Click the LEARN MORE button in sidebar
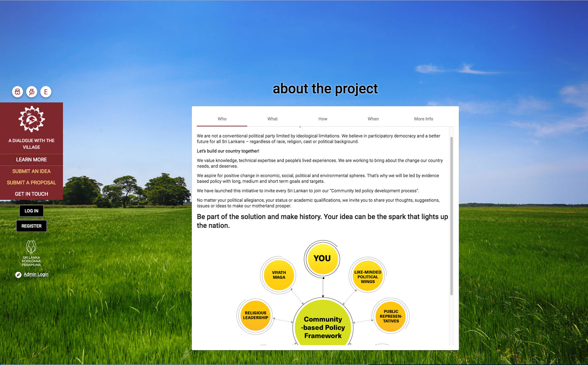Image resolution: width=588 pixels, height=365 pixels. pyautogui.click(x=32, y=159)
